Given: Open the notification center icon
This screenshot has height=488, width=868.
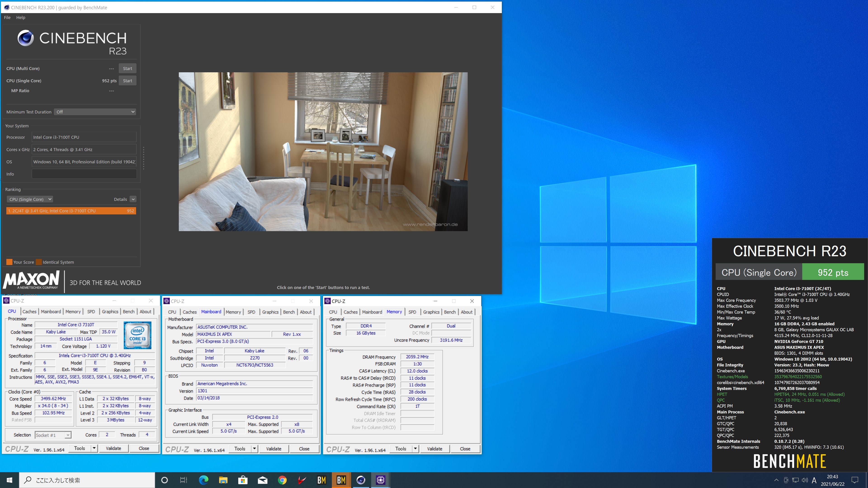Looking at the screenshot, I should point(855,480).
